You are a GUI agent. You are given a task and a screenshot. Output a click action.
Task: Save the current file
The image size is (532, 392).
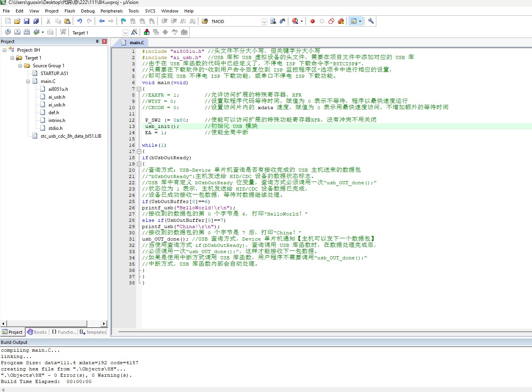pos(27,21)
